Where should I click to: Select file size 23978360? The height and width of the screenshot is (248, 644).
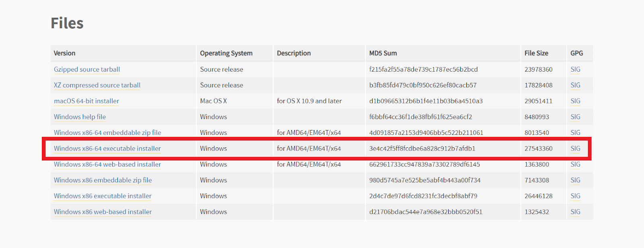click(539, 69)
